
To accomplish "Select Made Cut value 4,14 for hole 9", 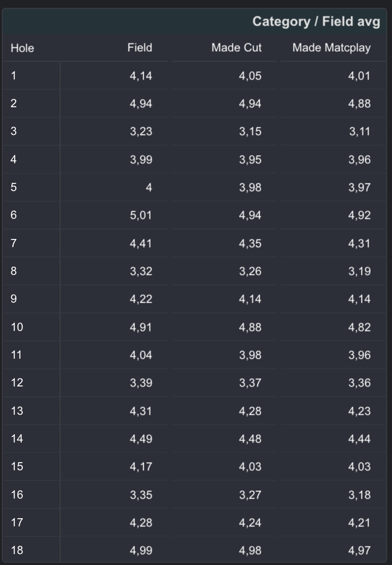I will click(250, 299).
